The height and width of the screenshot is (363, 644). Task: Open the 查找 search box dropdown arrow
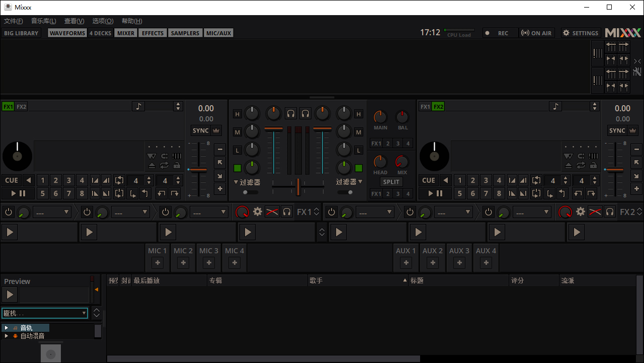84,313
